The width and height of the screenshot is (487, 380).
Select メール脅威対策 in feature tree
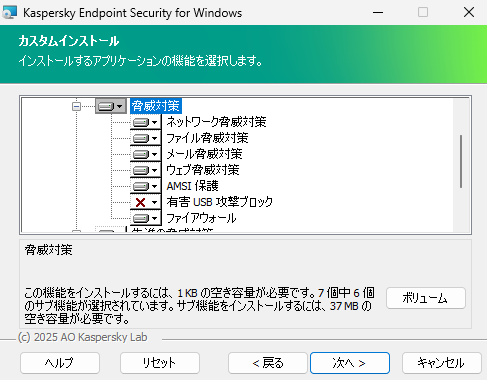click(x=204, y=154)
